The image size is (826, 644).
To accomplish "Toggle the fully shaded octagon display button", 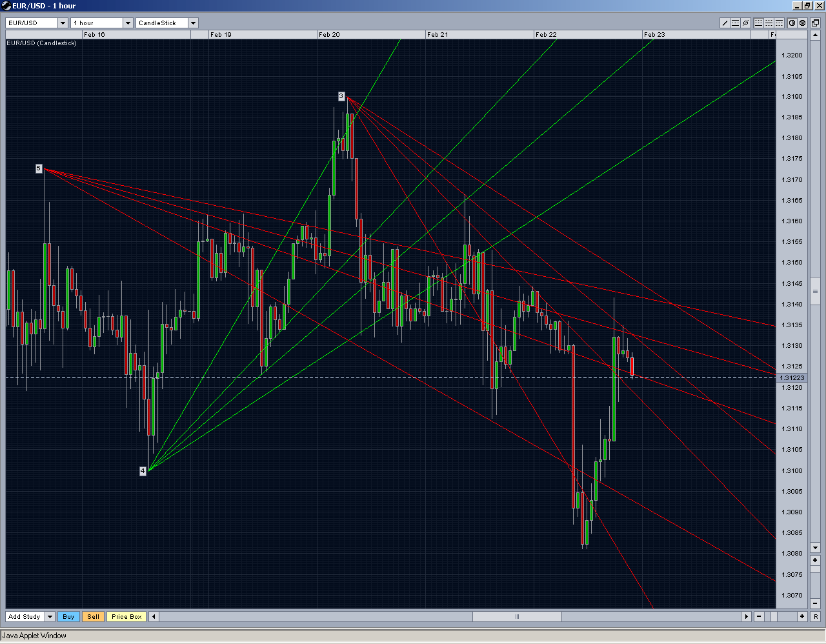I will pos(802,23).
